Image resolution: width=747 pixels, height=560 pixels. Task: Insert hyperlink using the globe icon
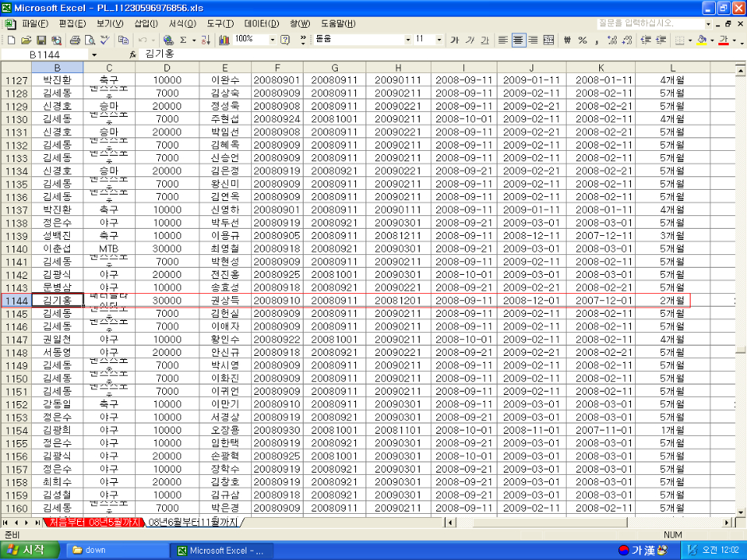click(x=168, y=40)
